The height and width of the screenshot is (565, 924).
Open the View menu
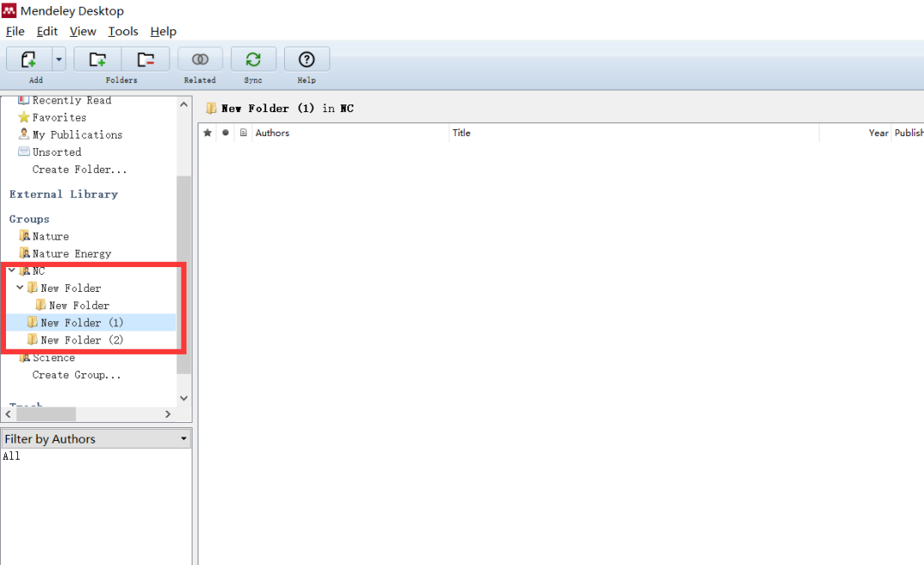(x=82, y=32)
